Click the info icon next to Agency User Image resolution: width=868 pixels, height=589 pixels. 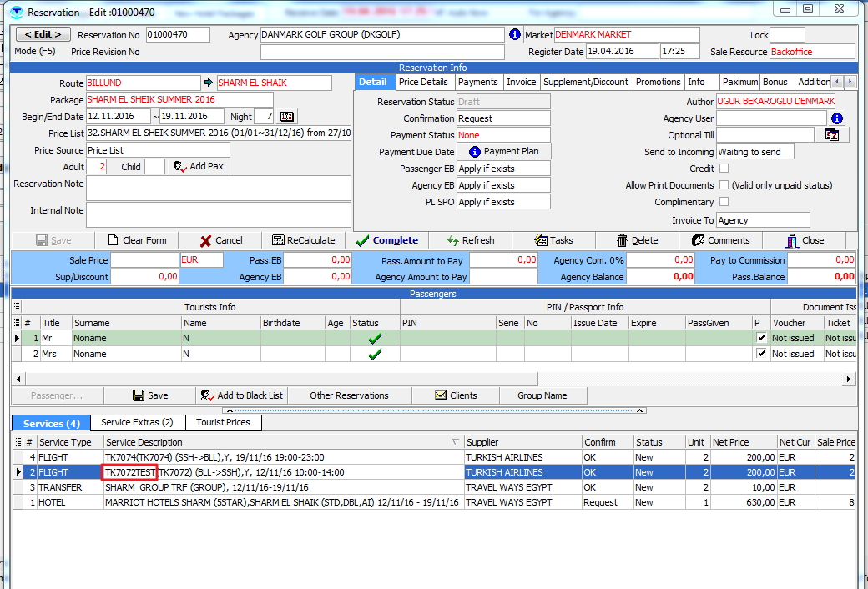pos(837,118)
